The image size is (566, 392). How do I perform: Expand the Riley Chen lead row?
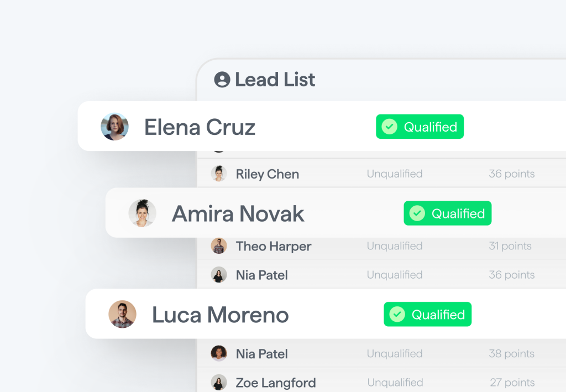tap(332, 173)
